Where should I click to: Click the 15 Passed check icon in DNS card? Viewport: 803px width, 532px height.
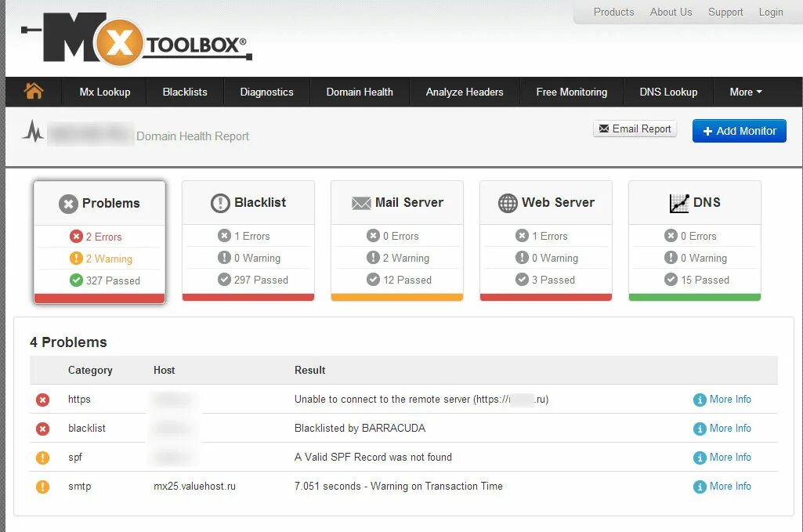[x=671, y=279]
